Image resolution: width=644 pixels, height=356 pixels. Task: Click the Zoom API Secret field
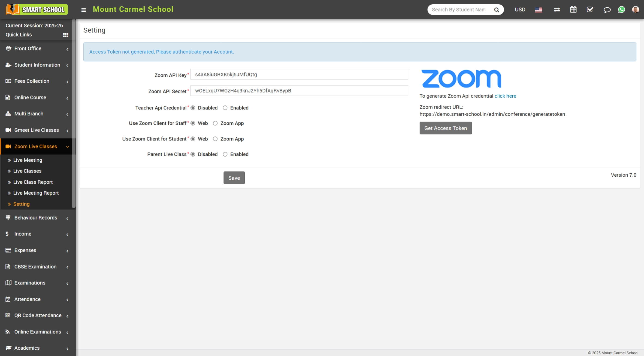click(299, 91)
